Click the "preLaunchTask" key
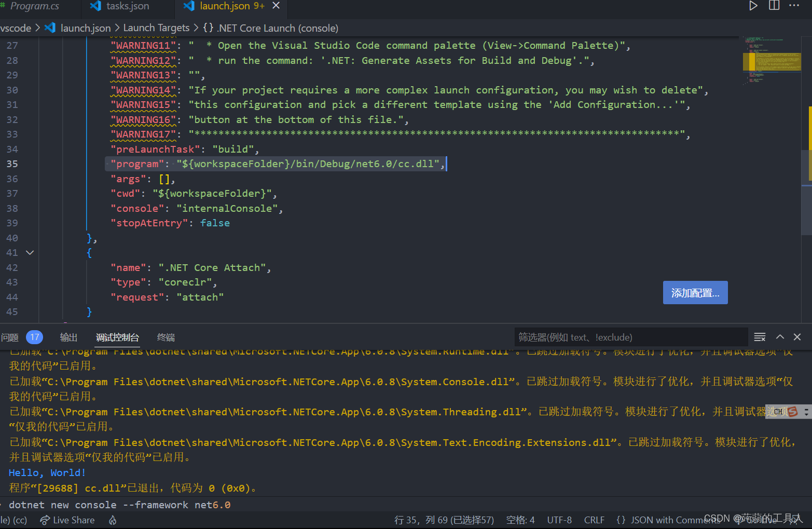Screen dimensions: 812x529 tap(155, 150)
